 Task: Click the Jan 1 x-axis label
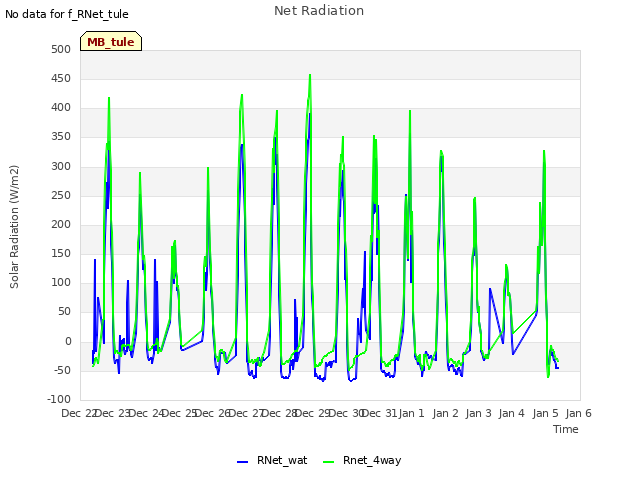click(x=411, y=413)
